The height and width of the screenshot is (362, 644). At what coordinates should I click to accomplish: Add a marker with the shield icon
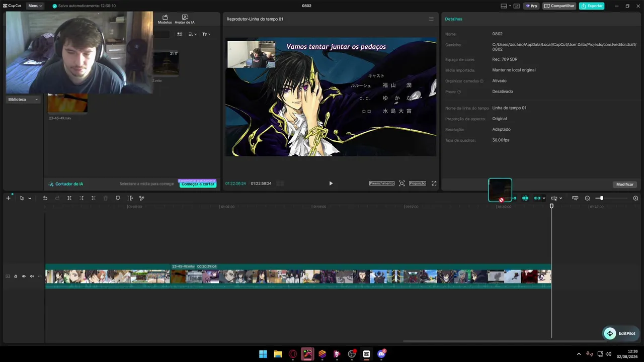(x=118, y=198)
